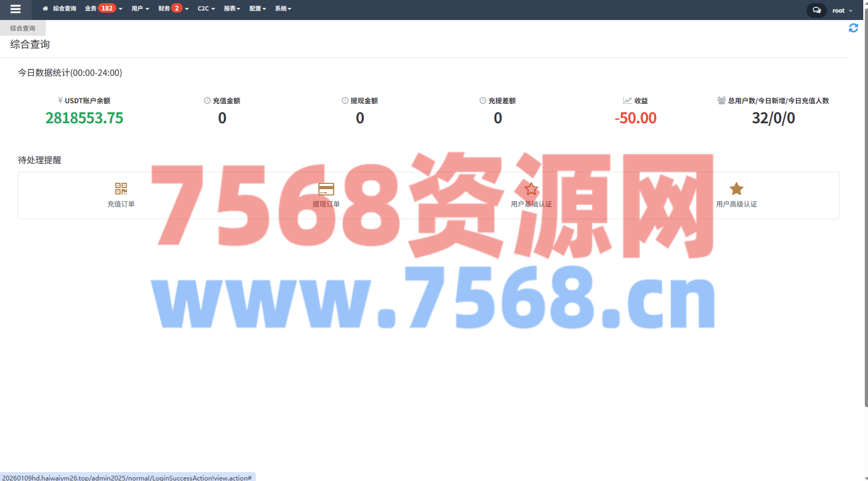Open the 配置 menu
This screenshot has height=481, width=868.
pyautogui.click(x=257, y=8)
